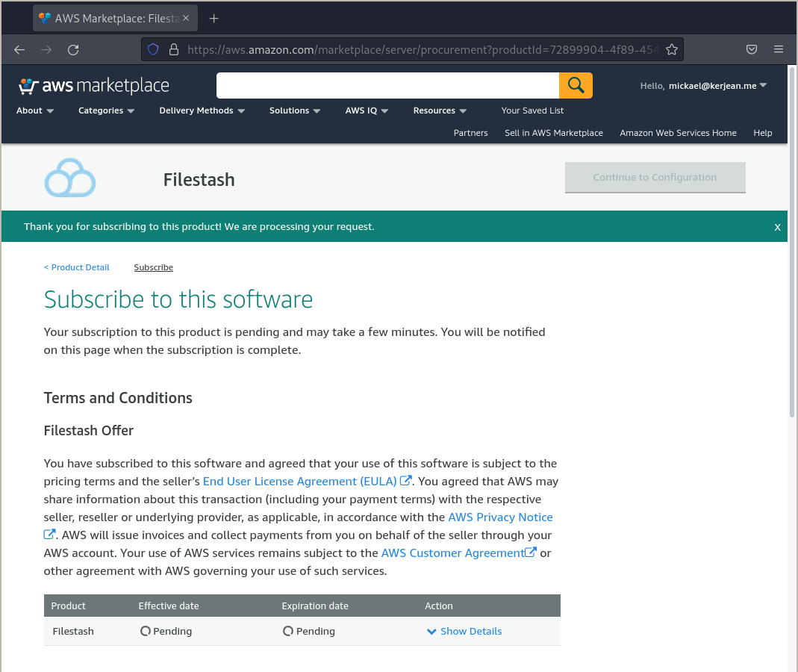Click the Pending expiration date cell
Image resolution: width=798 pixels, height=672 pixels.
click(310, 631)
